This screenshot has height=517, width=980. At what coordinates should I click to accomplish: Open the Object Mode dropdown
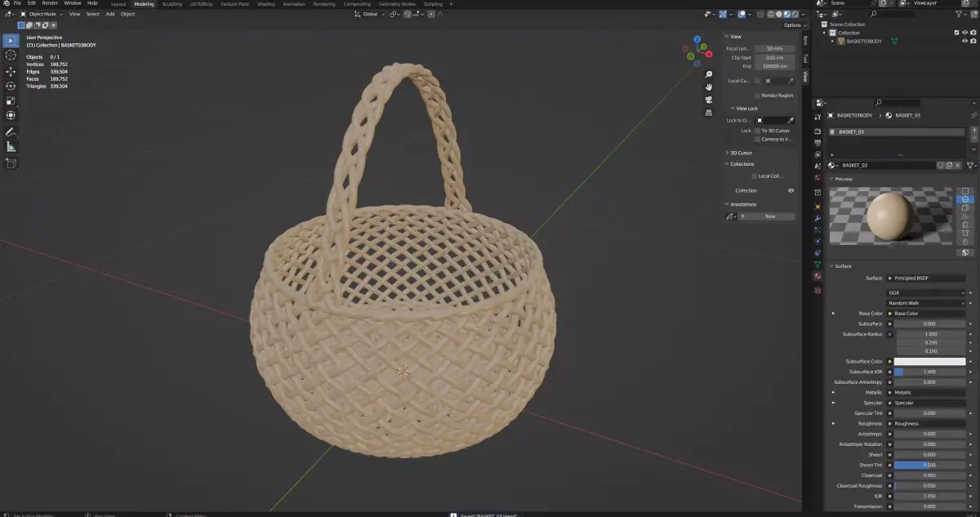(x=42, y=14)
